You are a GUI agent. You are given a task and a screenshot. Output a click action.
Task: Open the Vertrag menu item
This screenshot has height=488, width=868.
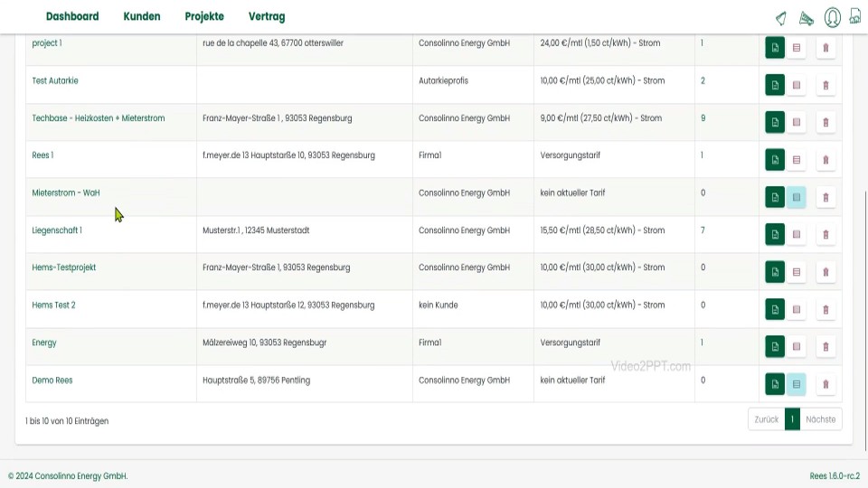(267, 16)
